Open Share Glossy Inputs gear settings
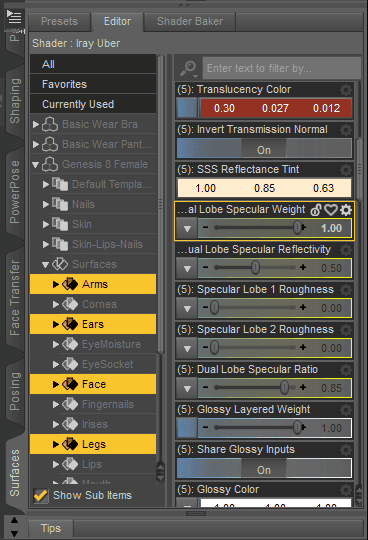This screenshot has width=368, height=540. [x=346, y=449]
